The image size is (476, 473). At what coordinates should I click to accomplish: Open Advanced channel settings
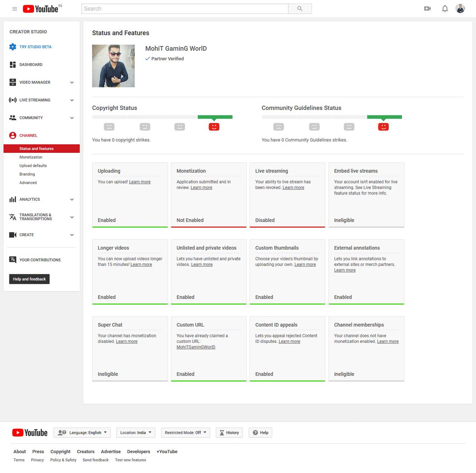click(28, 183)
